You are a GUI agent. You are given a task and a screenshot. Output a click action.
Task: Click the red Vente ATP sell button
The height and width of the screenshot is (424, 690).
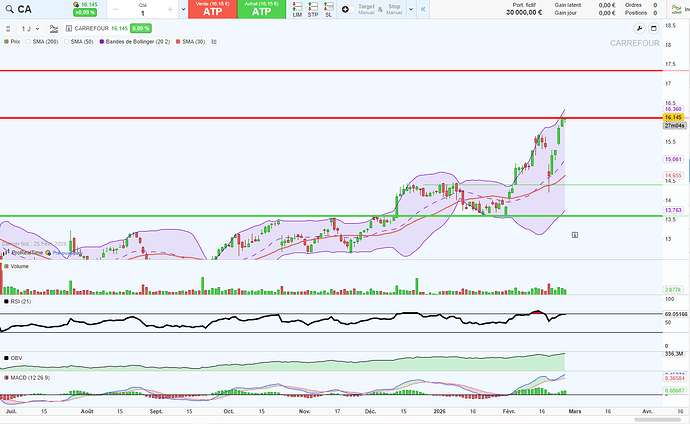pos(212,10)
